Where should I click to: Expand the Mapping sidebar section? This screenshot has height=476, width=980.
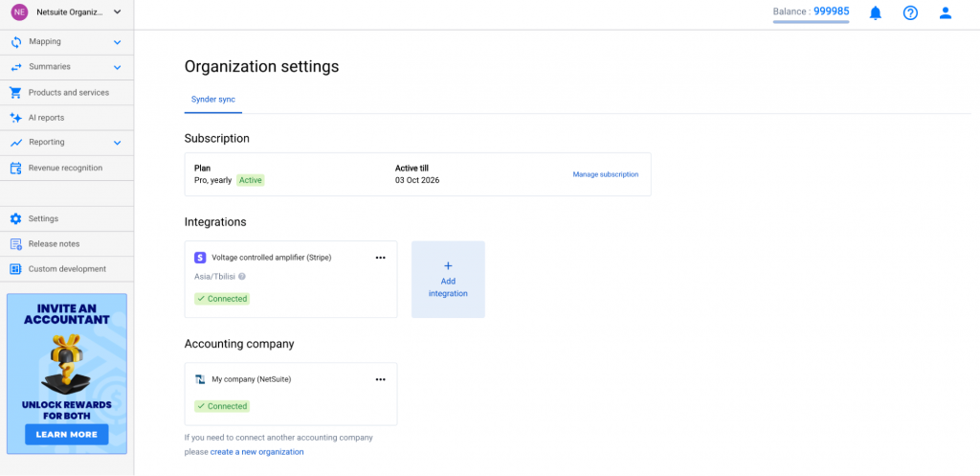pos(117,42)
